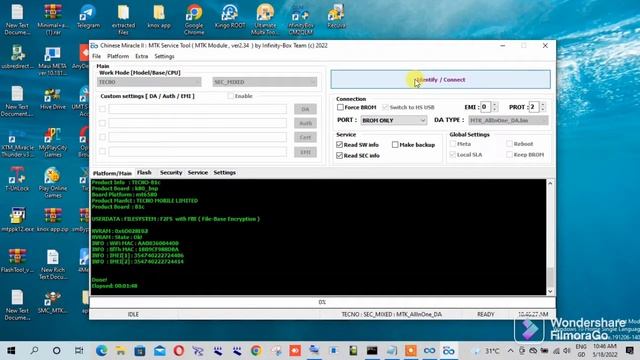Decrease the PROT value with the down arrow
Viewport: 640px width, 360px height.
tap(542, 110)
